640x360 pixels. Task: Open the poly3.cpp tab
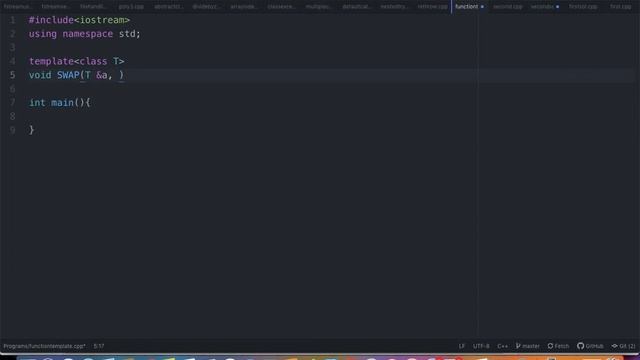[131, 7]
